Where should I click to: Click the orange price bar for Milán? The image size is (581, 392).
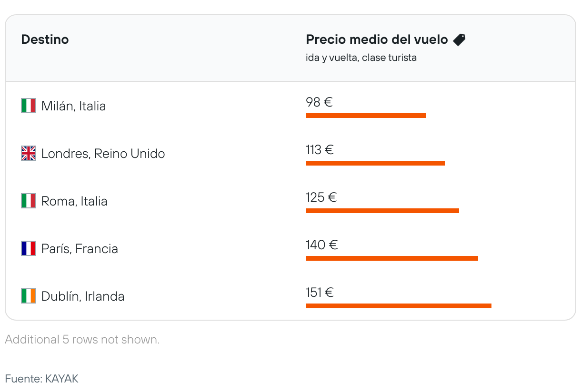click(x=365, y=116)
